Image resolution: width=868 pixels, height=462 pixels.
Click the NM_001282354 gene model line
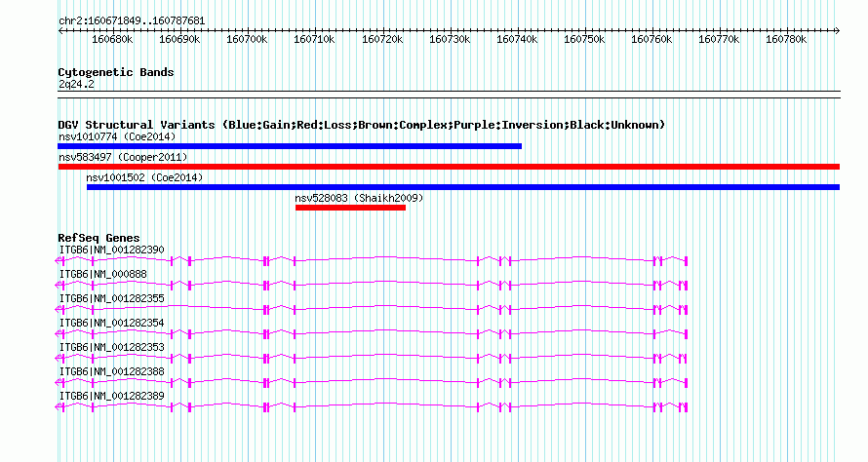[x=372, y=333]
